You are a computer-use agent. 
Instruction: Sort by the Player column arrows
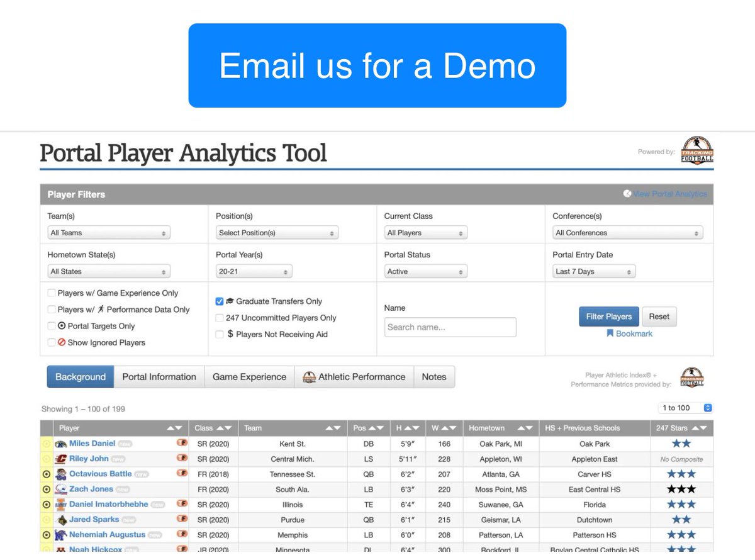click(174, 428)
